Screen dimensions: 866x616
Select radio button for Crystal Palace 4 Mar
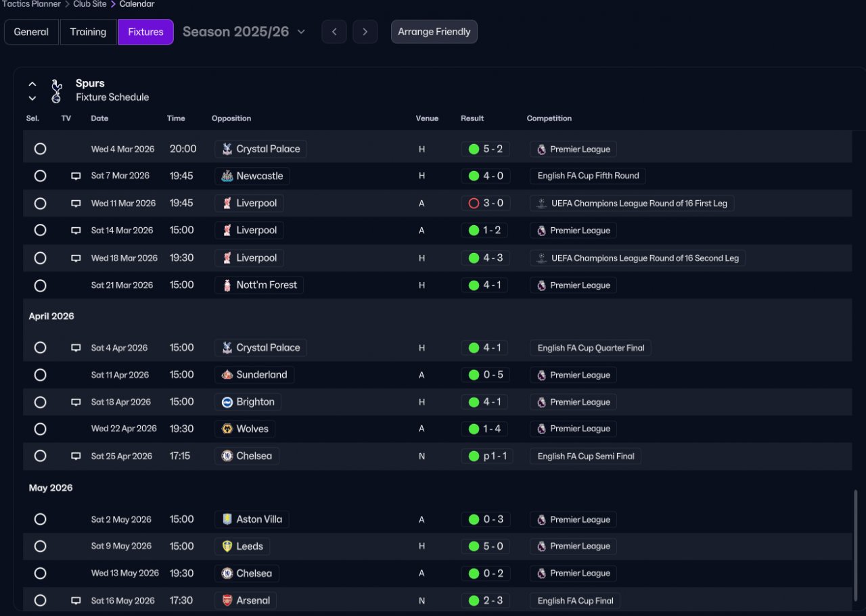(x=40, y=149)
